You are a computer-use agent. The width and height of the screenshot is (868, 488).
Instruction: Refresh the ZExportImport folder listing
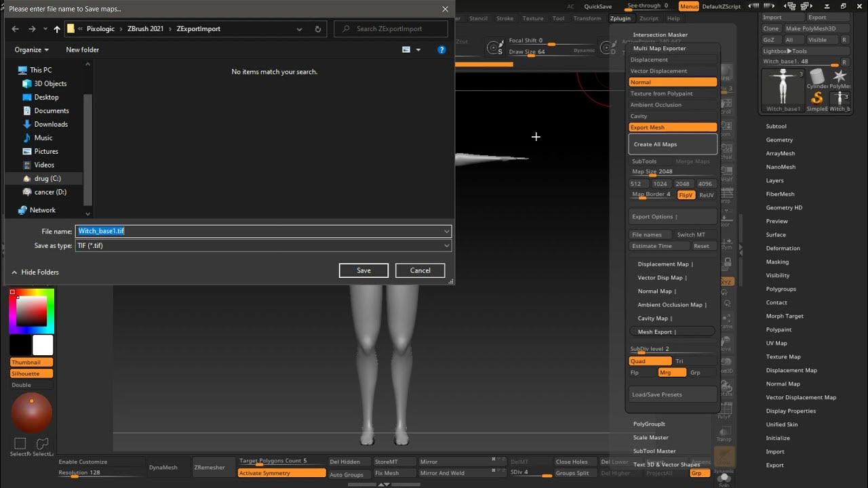point(318,29)
